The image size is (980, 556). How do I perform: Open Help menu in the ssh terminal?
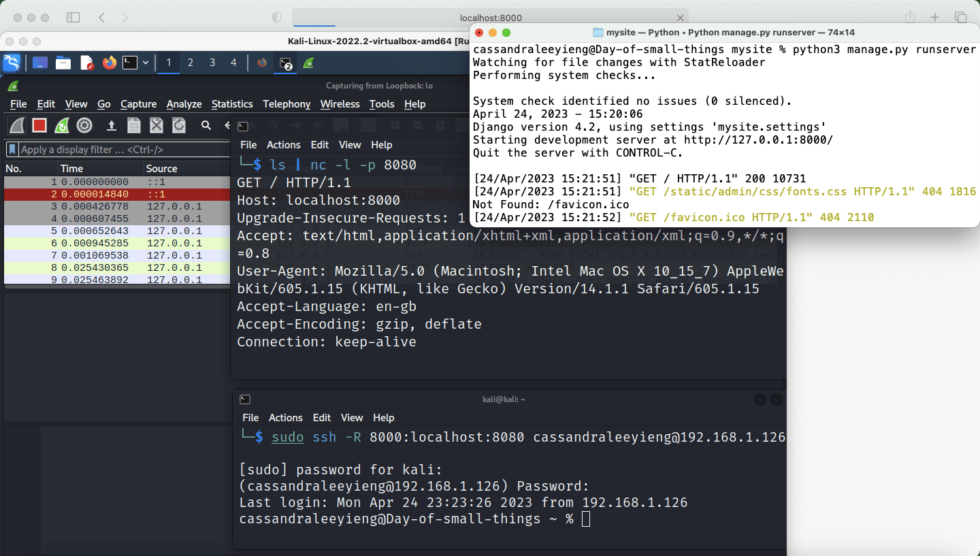point(383,418)
